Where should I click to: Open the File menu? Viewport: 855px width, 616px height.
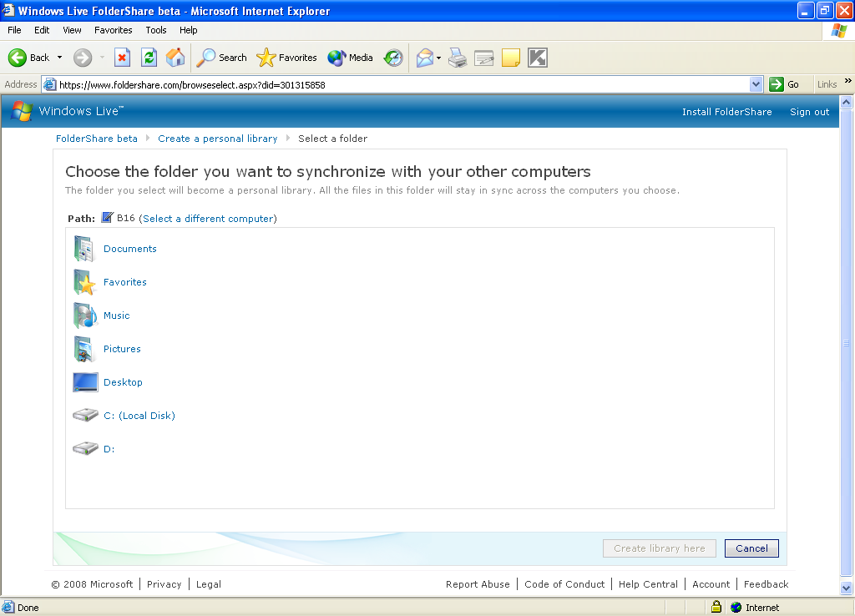(14, 30)
